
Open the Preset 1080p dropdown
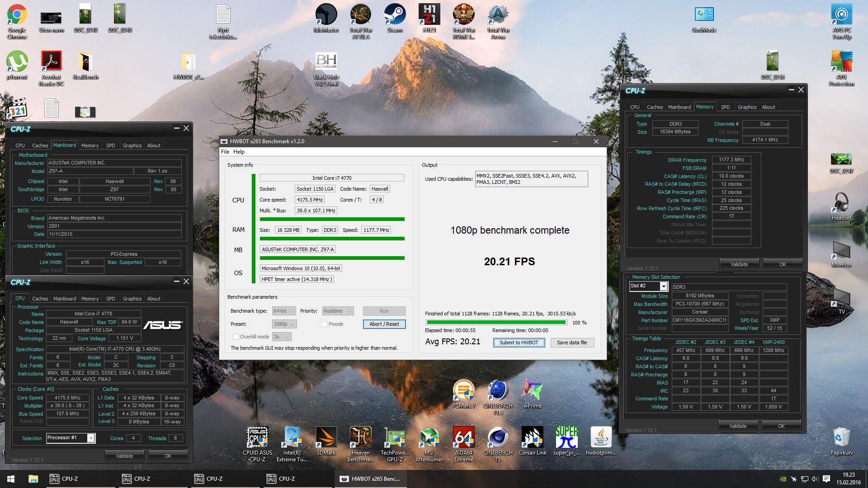284,324
